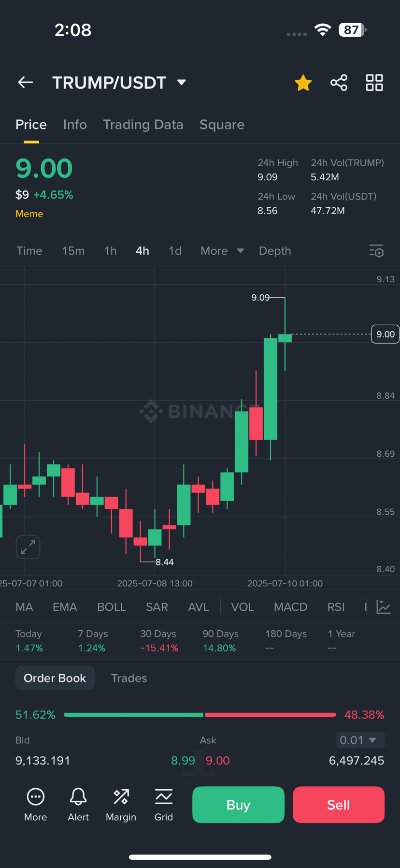Tap the ask amount 6,497.245
This screenshot has width=400, height=868.
coord(357,760)
